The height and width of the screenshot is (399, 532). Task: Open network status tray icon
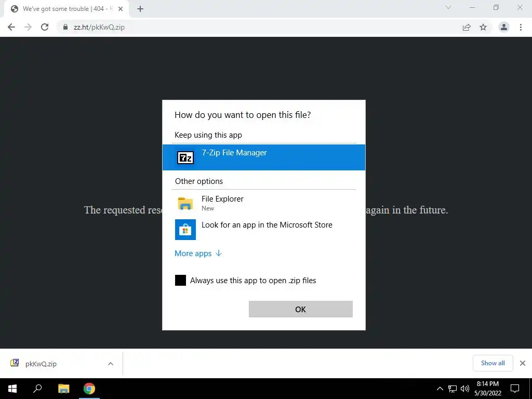point(453,389)
